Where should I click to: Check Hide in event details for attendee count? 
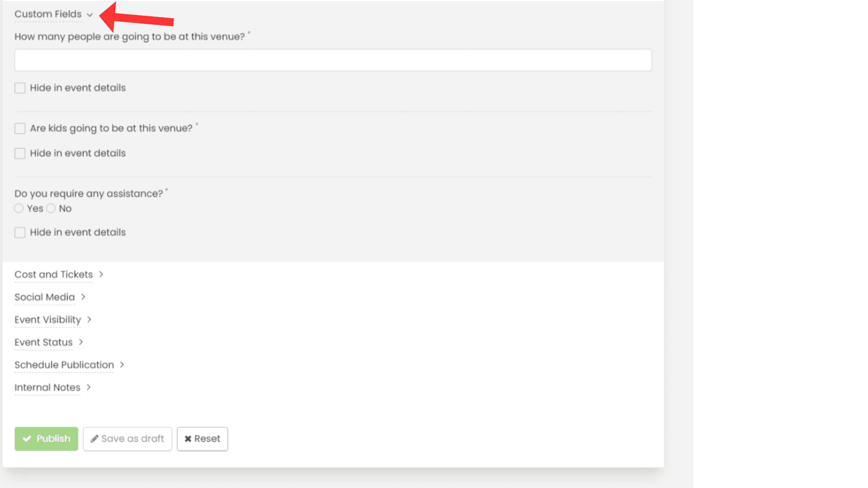coord(20,88)
